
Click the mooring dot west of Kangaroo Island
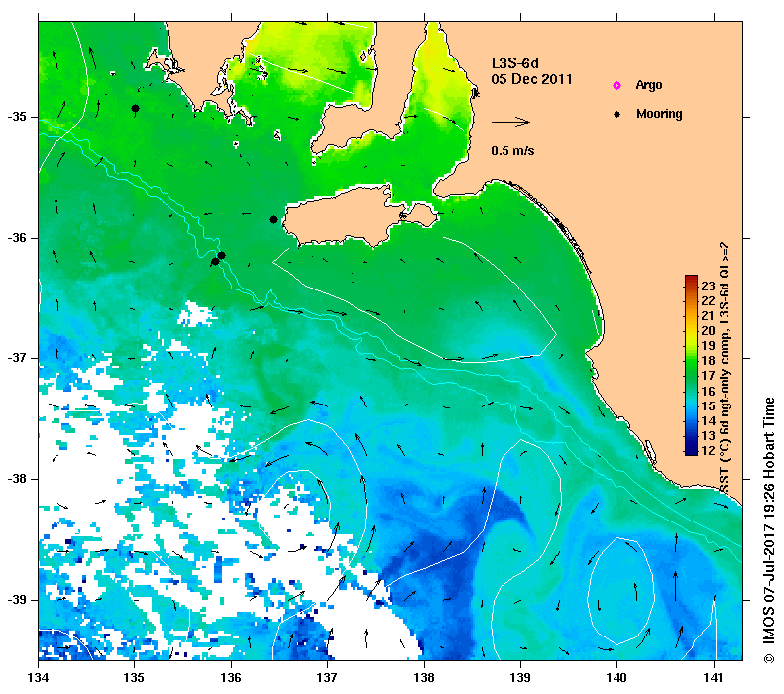click(273, 219)
